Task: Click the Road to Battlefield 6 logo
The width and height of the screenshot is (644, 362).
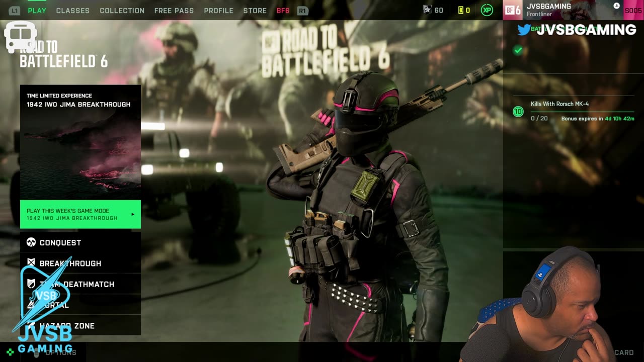Action: (63, 54)
